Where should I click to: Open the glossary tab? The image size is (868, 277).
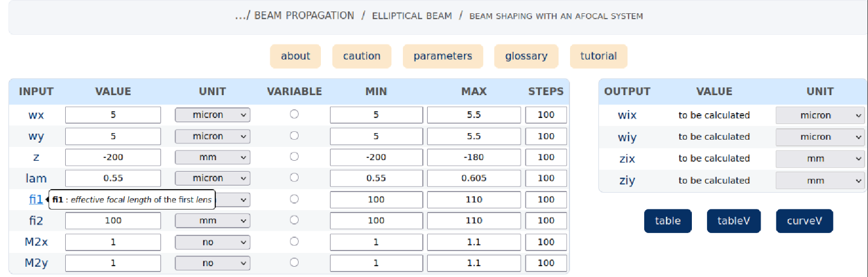click(x=526, y=56)
